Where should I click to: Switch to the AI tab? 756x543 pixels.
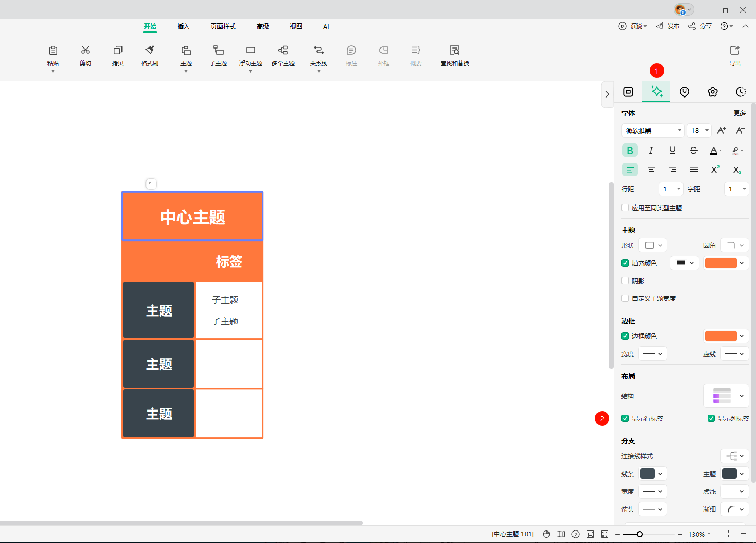pos(326,26)
